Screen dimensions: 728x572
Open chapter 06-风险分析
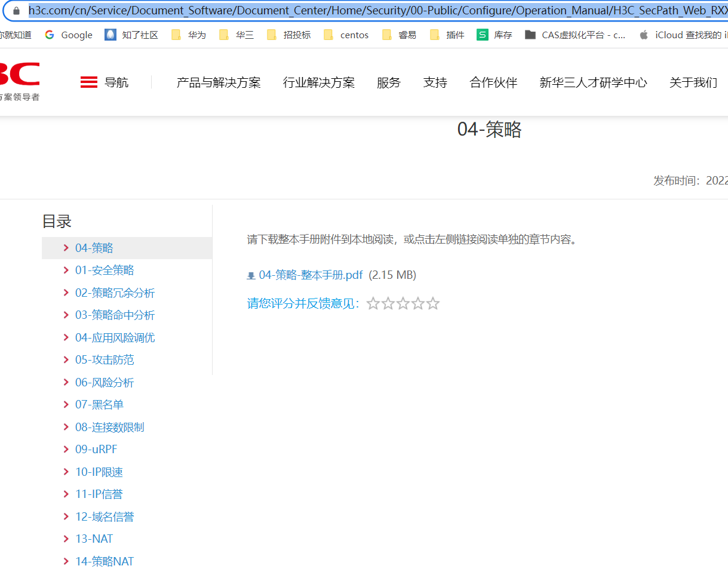[x=105, y=382]
